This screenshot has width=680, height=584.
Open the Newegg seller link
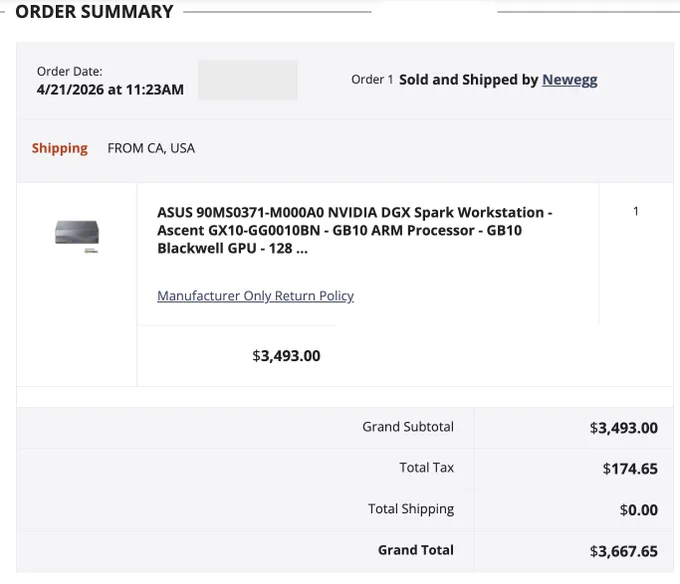point(569,80)
